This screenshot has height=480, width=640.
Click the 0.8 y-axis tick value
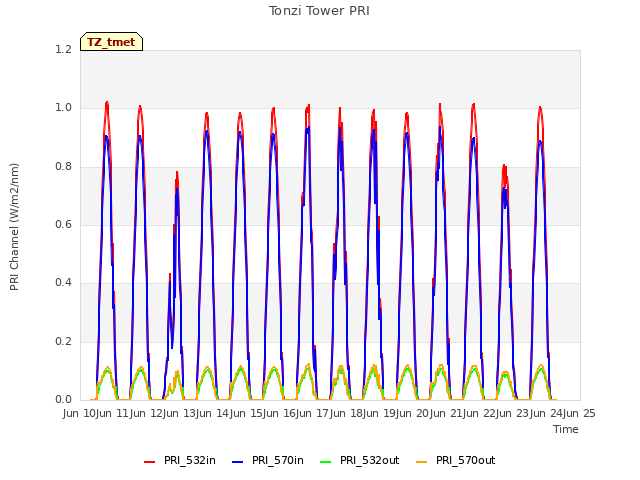point(63,167)
